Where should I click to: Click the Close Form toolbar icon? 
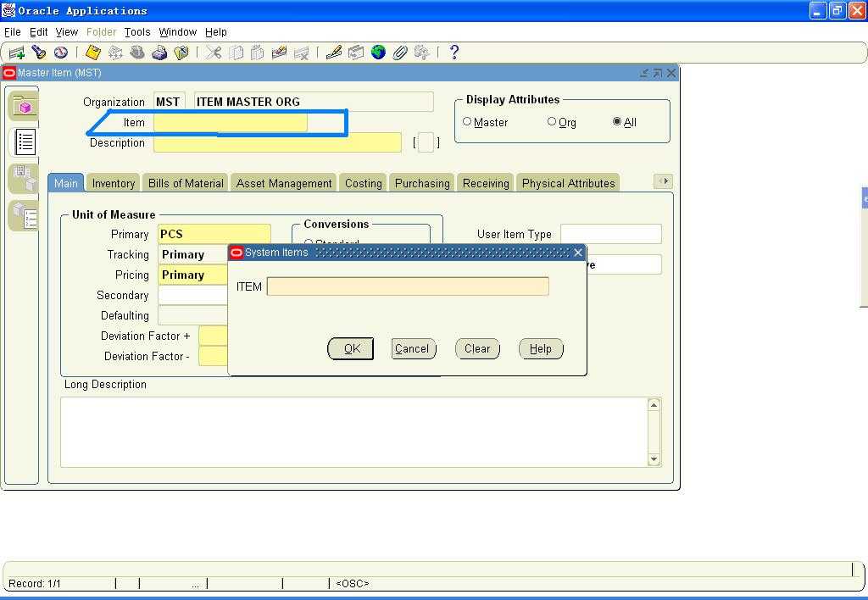coord(181,53)
